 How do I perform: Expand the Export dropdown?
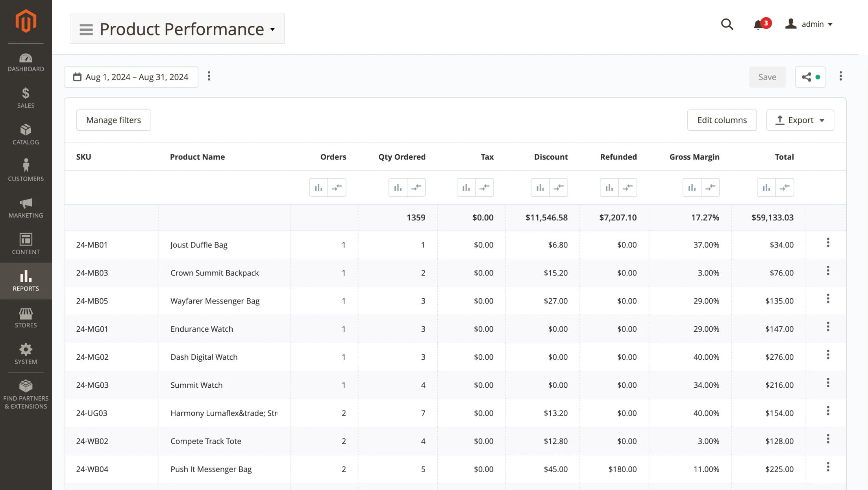click(x=800, y=120)
